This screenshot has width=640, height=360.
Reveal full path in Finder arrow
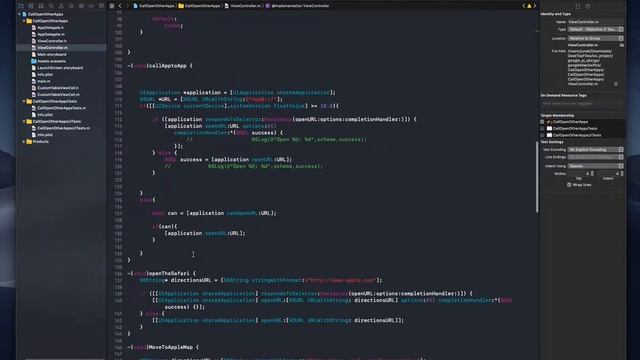(x=616, y=84)
